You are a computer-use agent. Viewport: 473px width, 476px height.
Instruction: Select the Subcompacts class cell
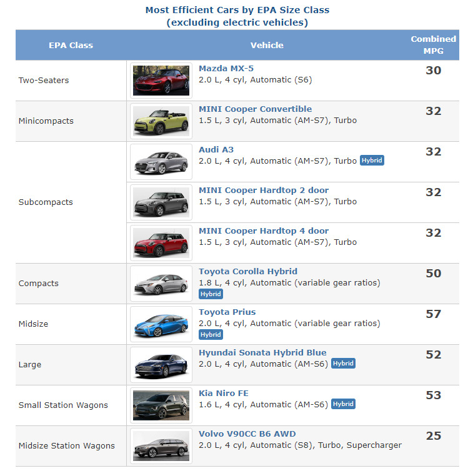coord(71,202)
